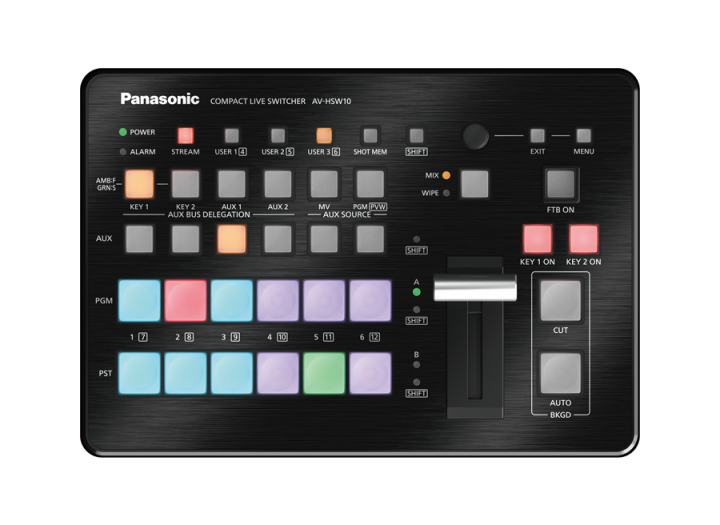Select the MV aux source button

click(x=324, y=184)
